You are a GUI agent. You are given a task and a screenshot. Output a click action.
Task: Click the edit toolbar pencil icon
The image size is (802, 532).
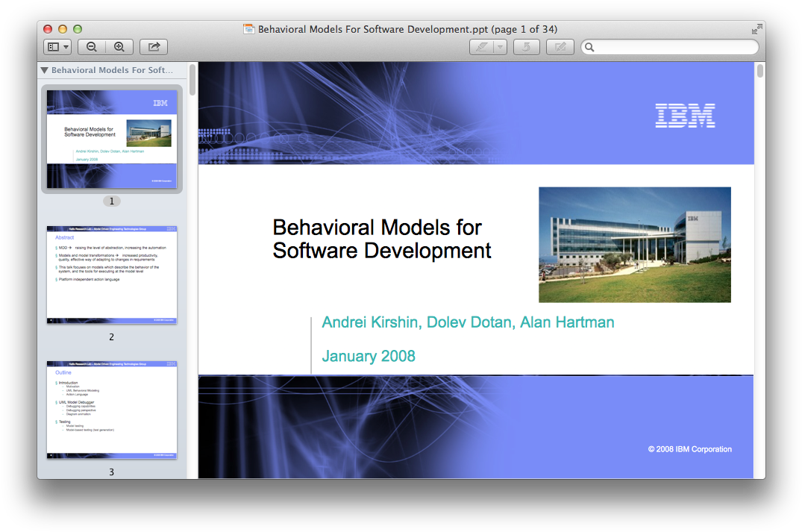point(560,47)
